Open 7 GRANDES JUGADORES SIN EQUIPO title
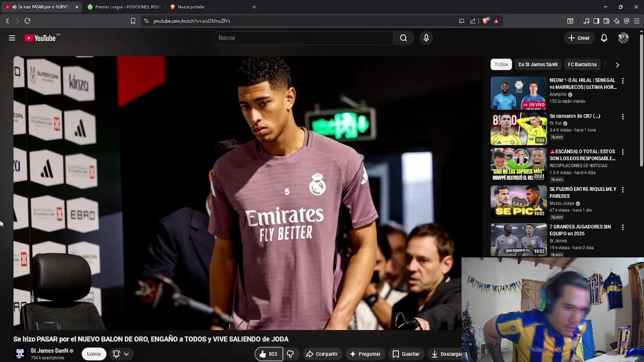Viewport: 644px width, 362px height. pos(580,230)
